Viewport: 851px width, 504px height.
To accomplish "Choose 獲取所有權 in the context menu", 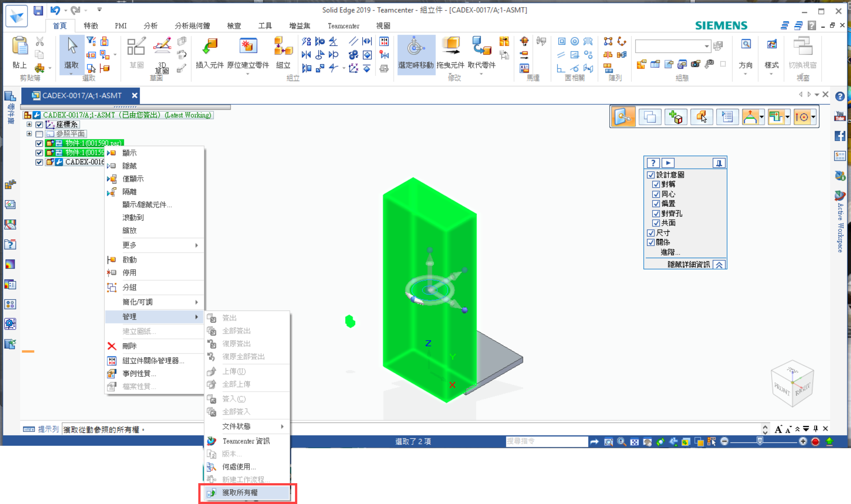I will 247,493.
